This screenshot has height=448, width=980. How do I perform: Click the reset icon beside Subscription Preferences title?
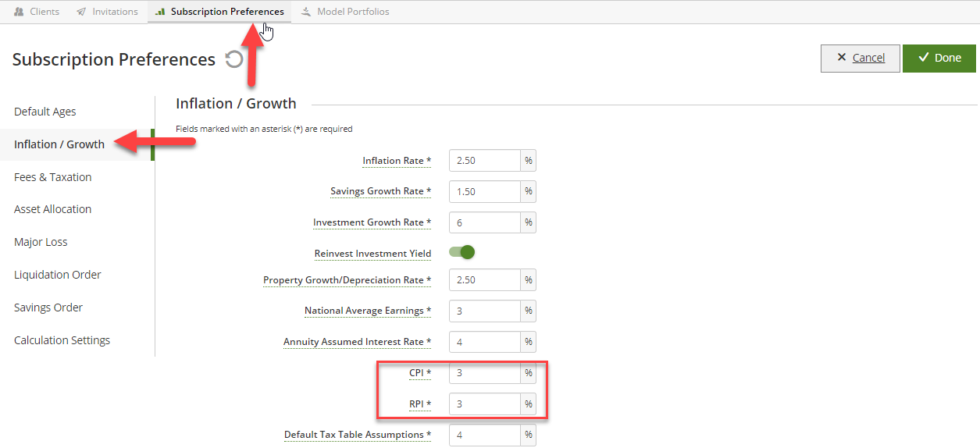point(234,59)
